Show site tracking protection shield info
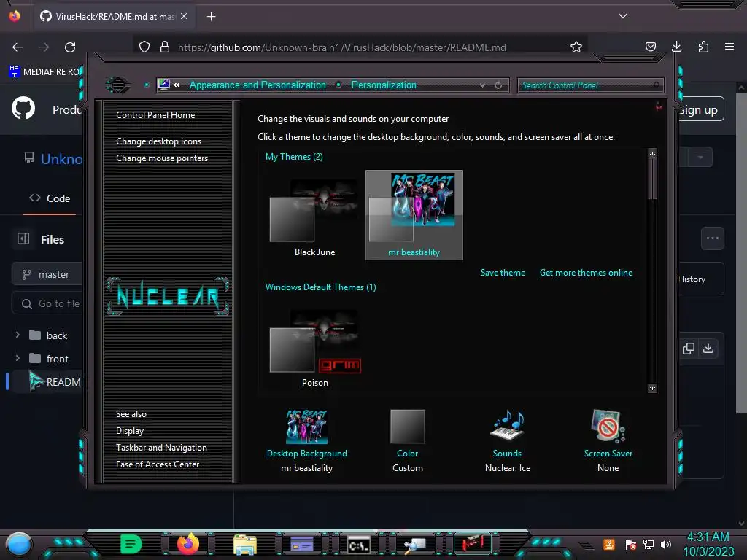The height and width of the screenshot is (560, 747). click(144, 47)
